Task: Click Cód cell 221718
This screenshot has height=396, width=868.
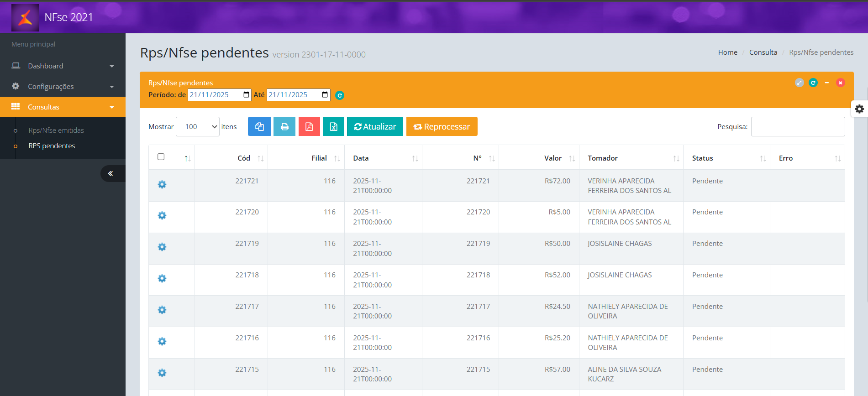Action: click(x=247, y=275)
